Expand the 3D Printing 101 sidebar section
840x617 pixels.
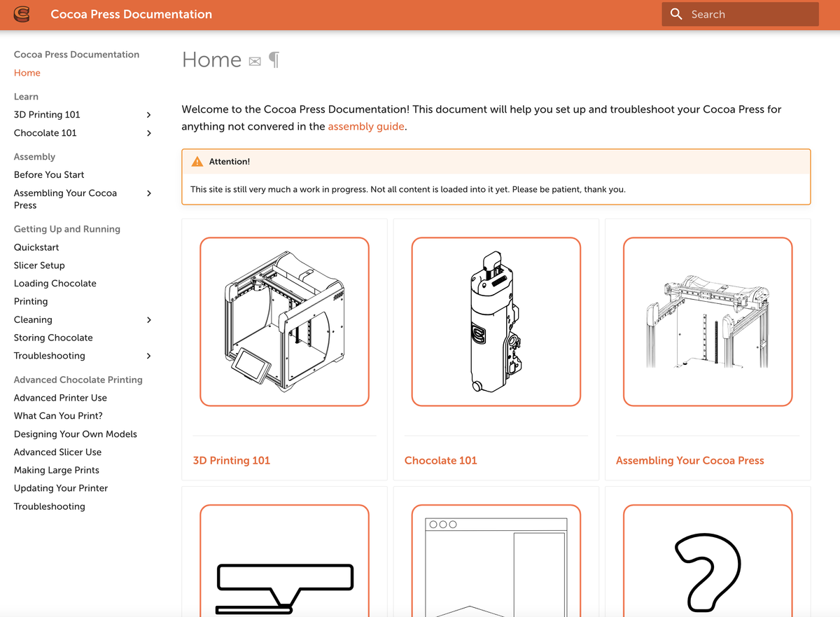click(148, 115)
